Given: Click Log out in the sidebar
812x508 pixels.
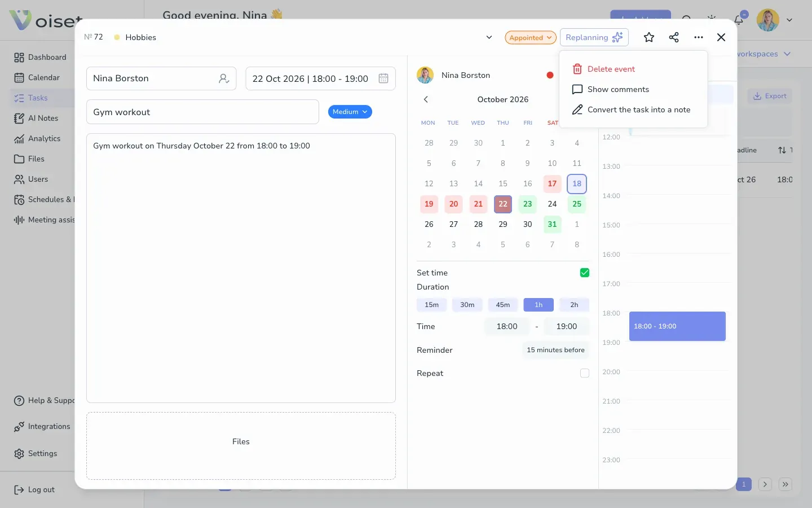Looking at the screenshot, I should [x=34, y=490].
